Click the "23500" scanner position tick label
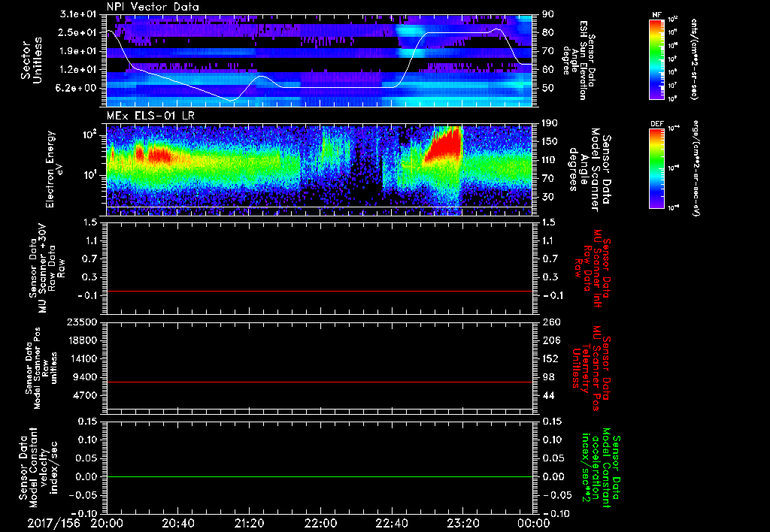 tap(83, 322)
